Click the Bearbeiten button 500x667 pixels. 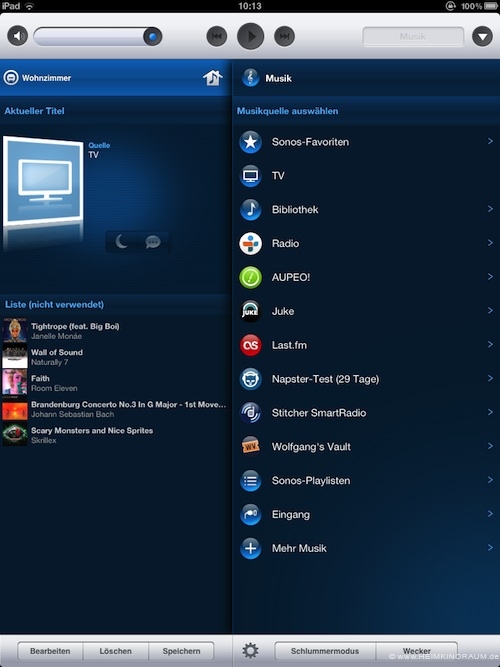pos(50,651)
